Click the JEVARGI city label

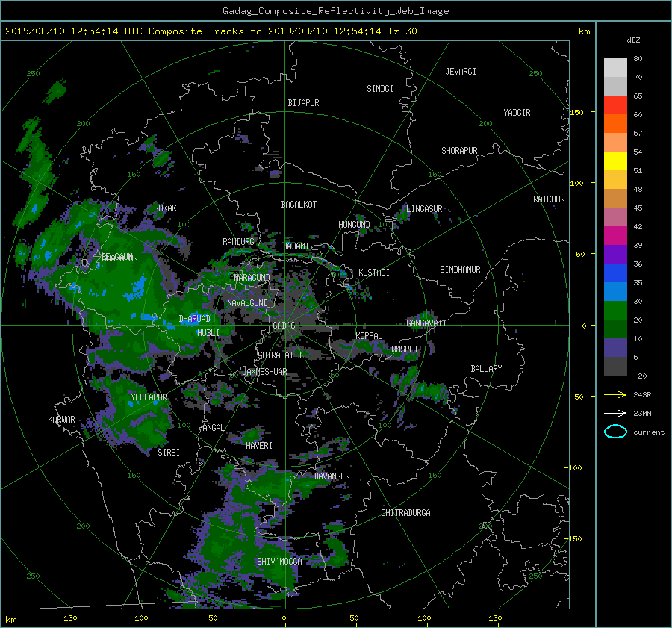461,72
